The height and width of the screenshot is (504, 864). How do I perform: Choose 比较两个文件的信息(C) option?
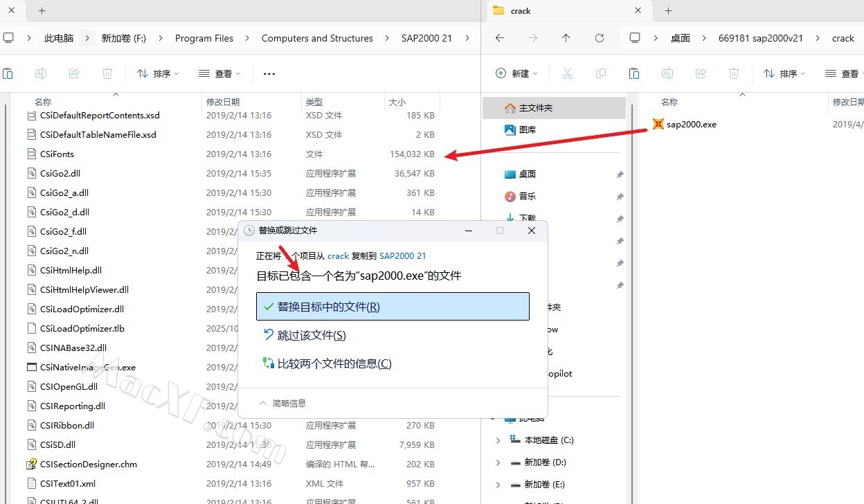coord(334,363)
